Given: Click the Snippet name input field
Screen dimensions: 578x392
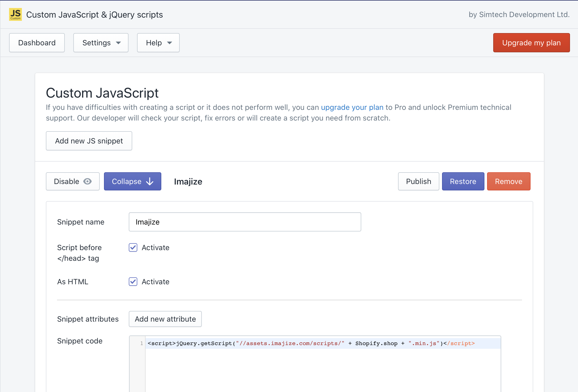Looking at the screenshot, I should [245, 222].
